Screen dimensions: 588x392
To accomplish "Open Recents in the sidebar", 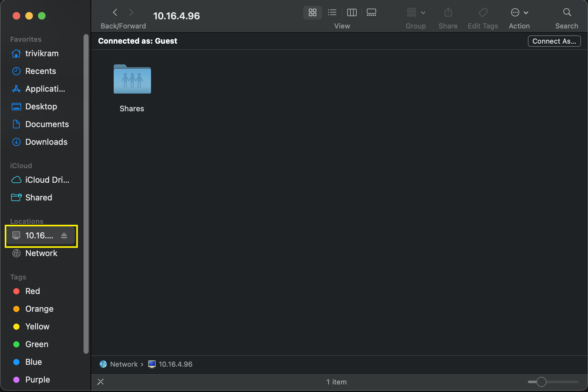I will (x=41, y=71).
